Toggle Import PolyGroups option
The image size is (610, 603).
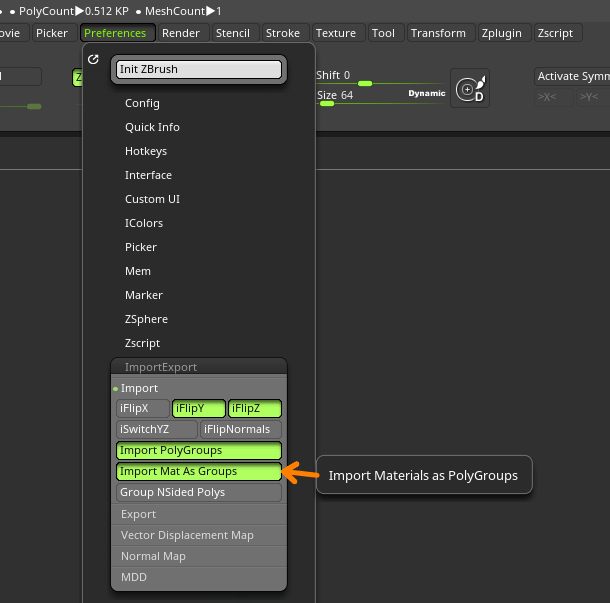199,450
